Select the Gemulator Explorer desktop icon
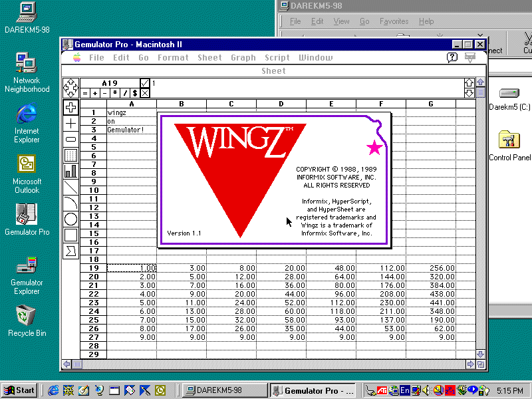532x399 pixels. 27,276
